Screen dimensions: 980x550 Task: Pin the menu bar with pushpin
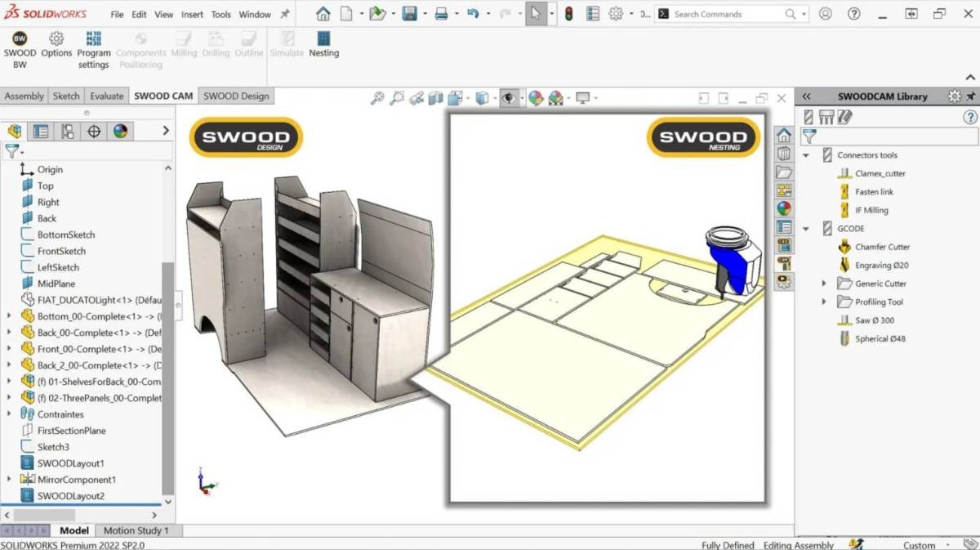coord(284,14)
